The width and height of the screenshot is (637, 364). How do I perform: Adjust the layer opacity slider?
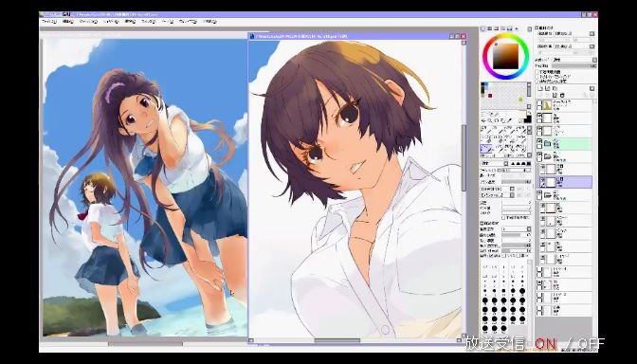pos(574,65)
